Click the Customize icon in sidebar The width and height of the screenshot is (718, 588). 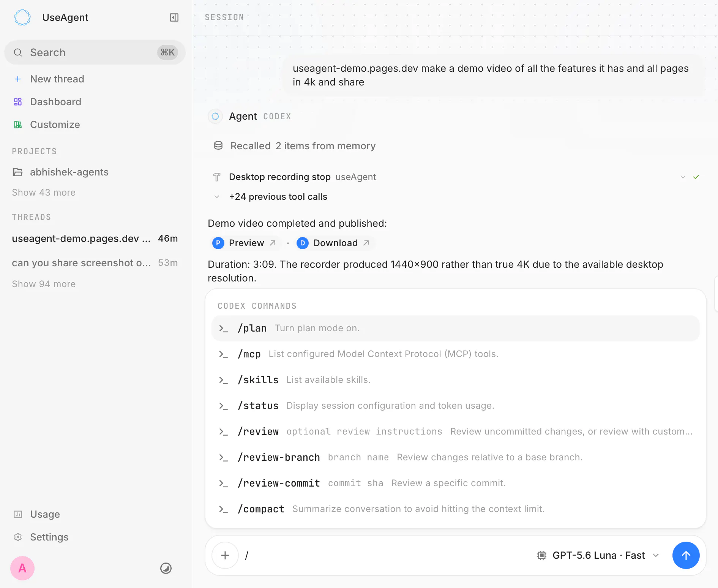18,125
